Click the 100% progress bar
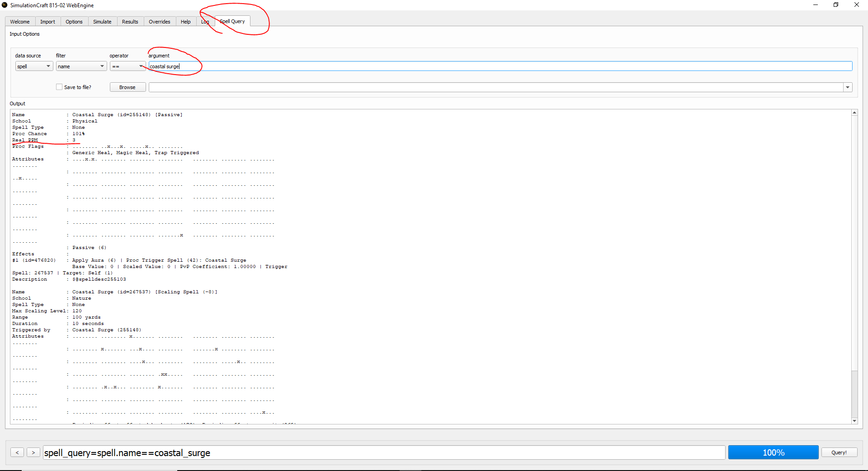 pos(773,452)
